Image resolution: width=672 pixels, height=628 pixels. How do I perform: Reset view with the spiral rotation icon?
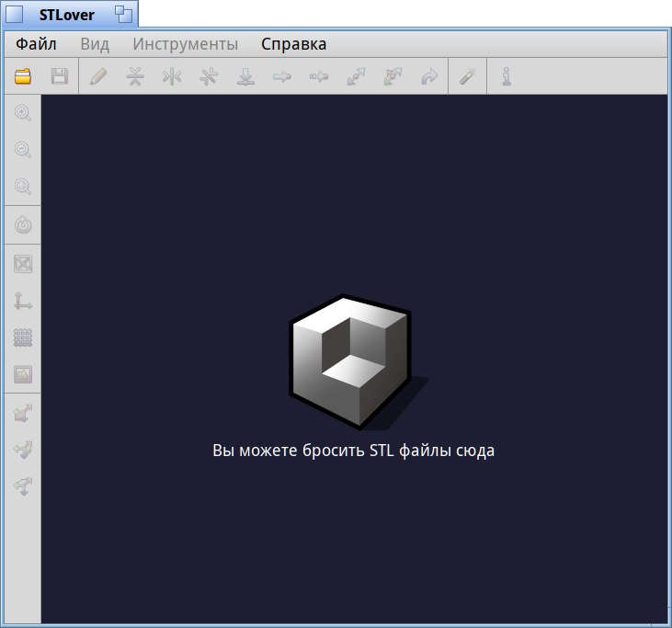click(23, 225)
